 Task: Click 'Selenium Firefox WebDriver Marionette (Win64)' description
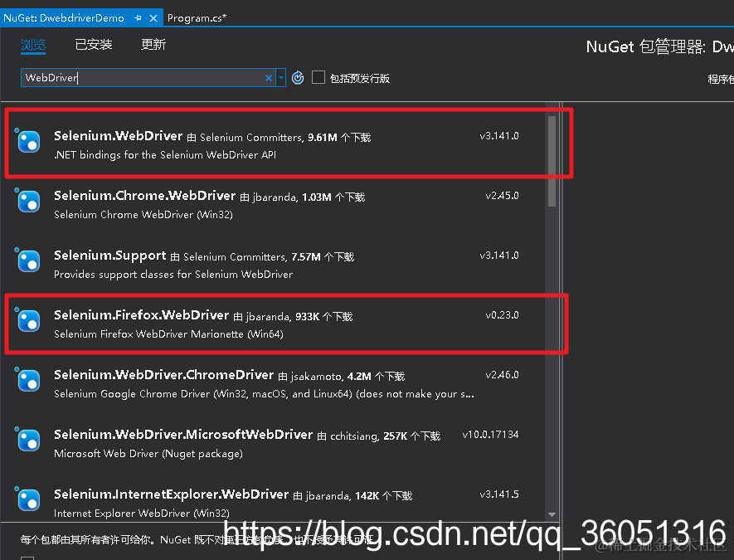point(168,334)
